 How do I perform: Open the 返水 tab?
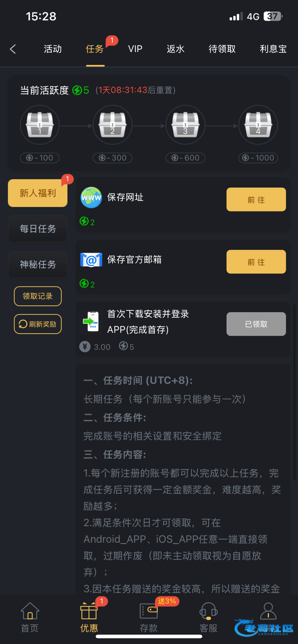click(175, 49)
